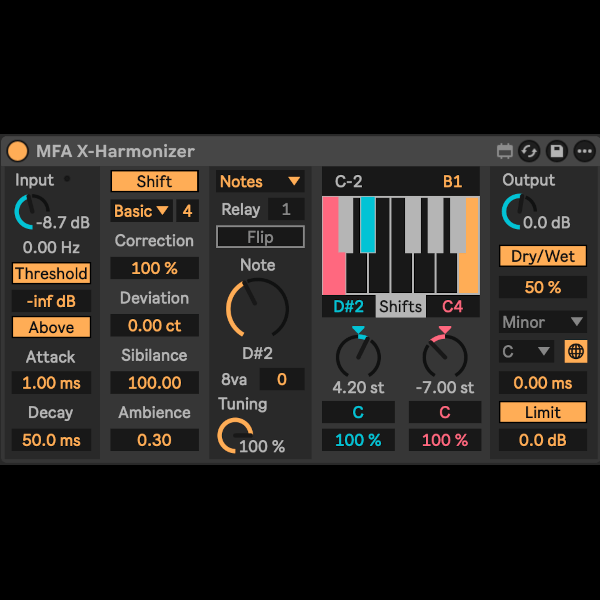The image size is (600, 600).
Task: Select the Shifts tab below the keyboard
Action: [x=401, y=306]
